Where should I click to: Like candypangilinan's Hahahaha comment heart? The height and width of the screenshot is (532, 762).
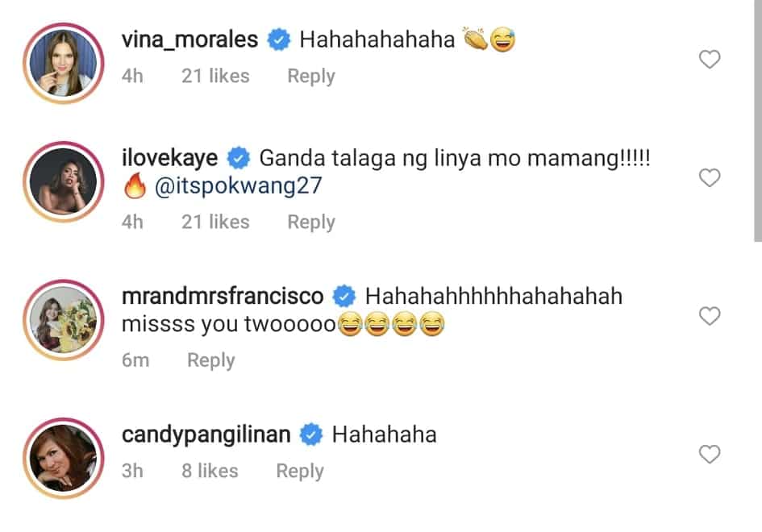tap(709, 455)
